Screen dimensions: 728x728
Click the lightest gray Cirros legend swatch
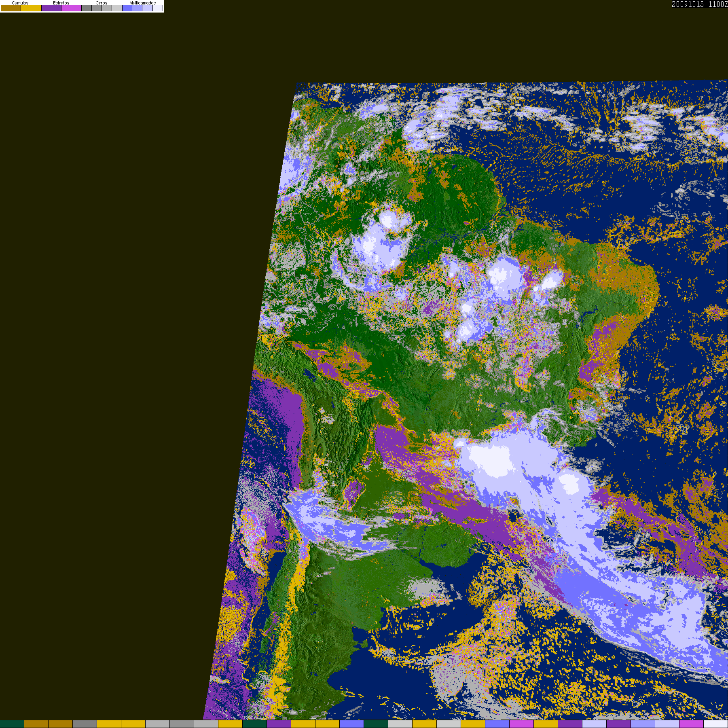click(x=117, y=8)
